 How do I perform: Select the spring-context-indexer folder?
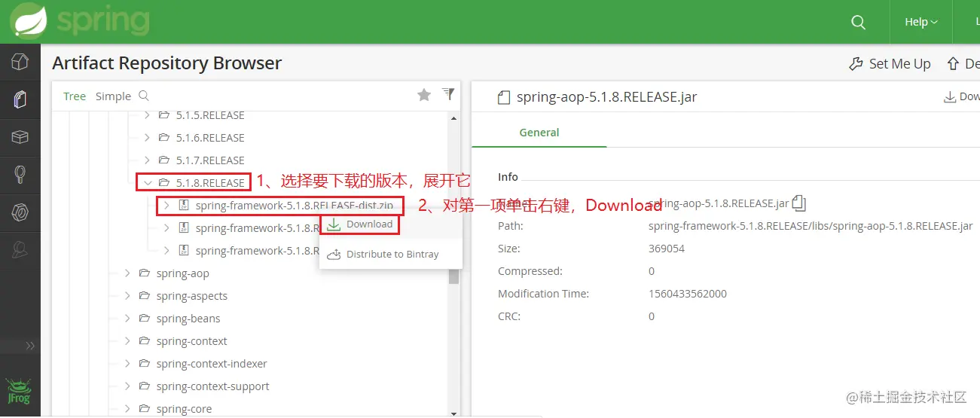point(212,364)
